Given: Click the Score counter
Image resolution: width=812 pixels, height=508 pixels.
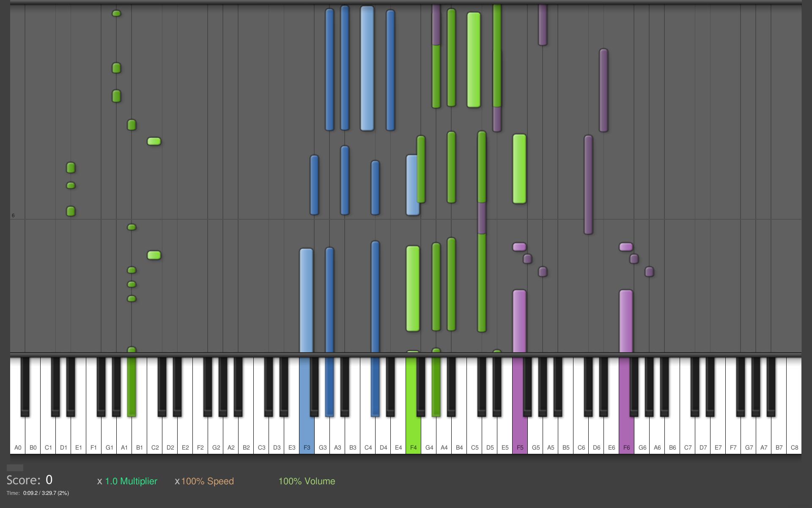Looking at the screenshot, I should pyautogui.click(x=30, y=480).
